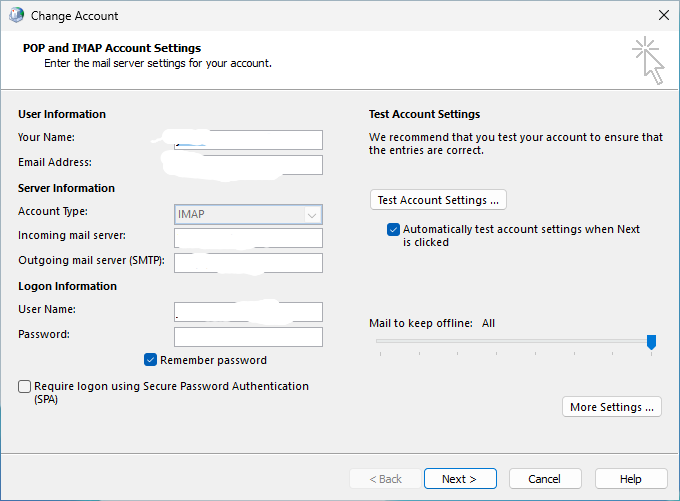This screenshot has width=680, height=501.
Task: Click inside the Password field
Action: (248, 337)
